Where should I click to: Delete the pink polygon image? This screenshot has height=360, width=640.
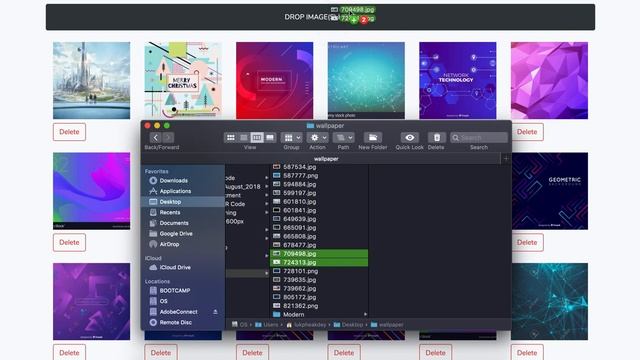click(527, 132)
